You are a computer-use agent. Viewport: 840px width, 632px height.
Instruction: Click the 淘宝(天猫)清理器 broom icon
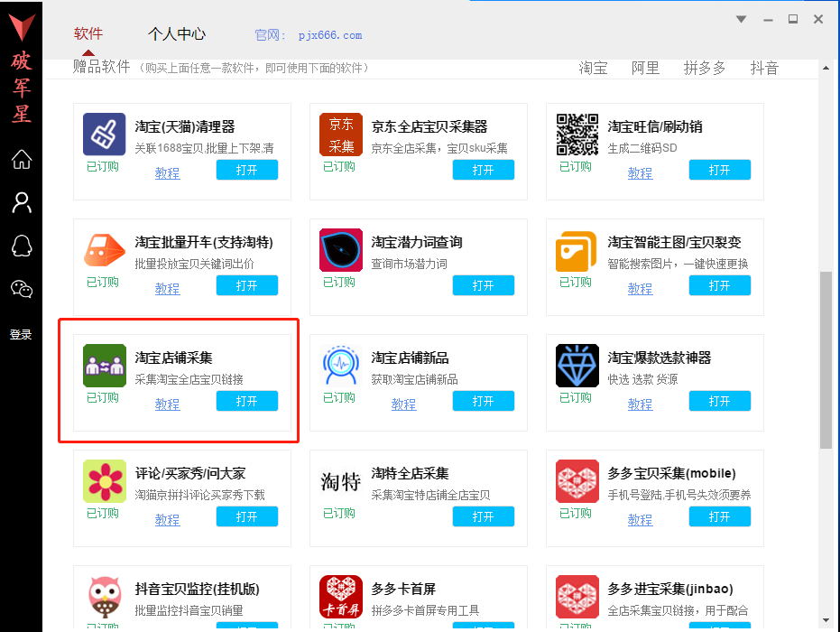point(105,134)
